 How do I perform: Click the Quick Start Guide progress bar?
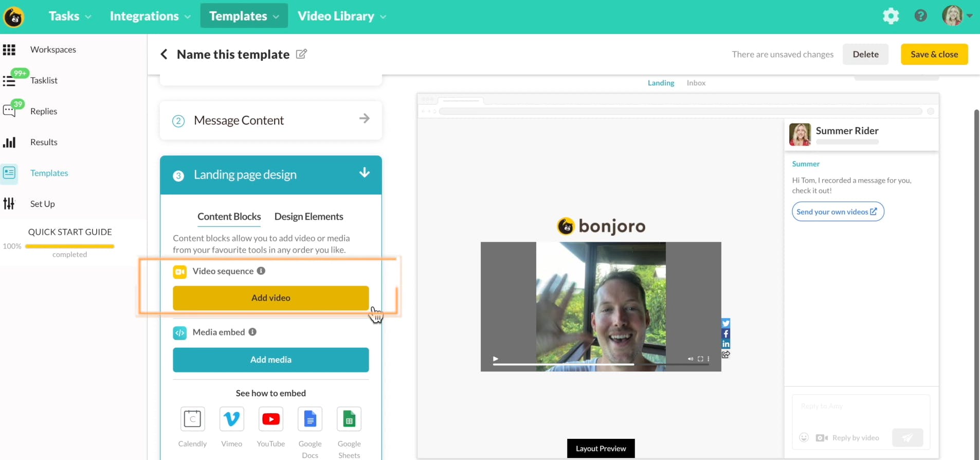69,246
